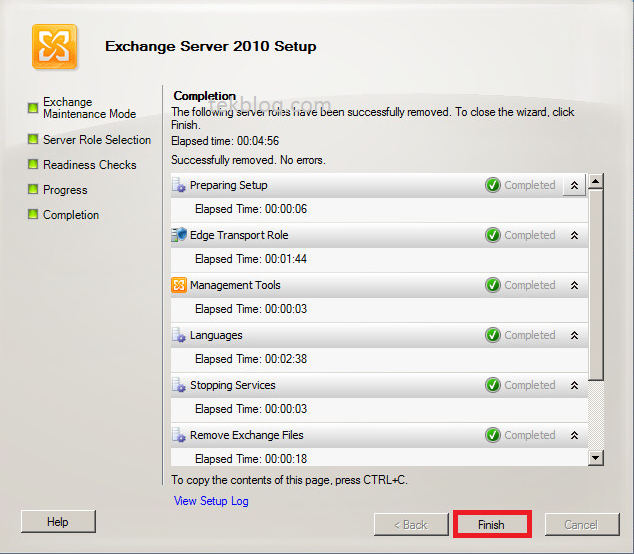Viewport: 634px width, 554px height.
Task: Click the Remove Exchange Files row icon
Action: point(179,435)
